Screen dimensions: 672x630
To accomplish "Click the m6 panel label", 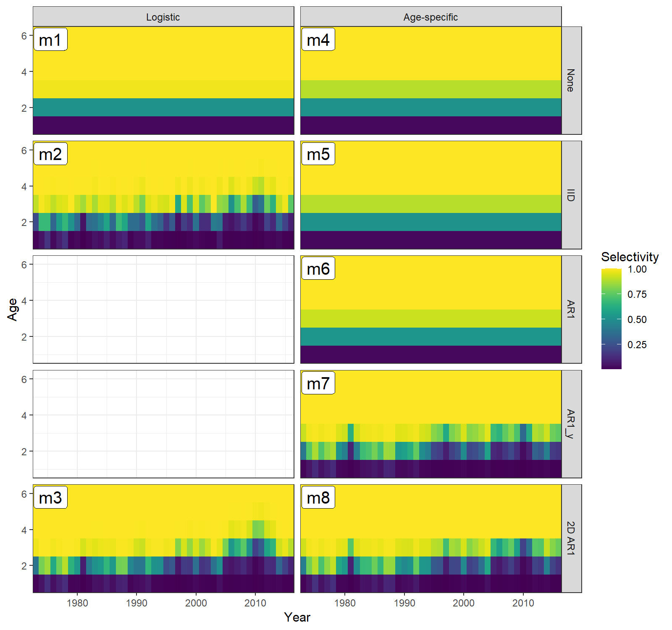I will click(318, 269).
